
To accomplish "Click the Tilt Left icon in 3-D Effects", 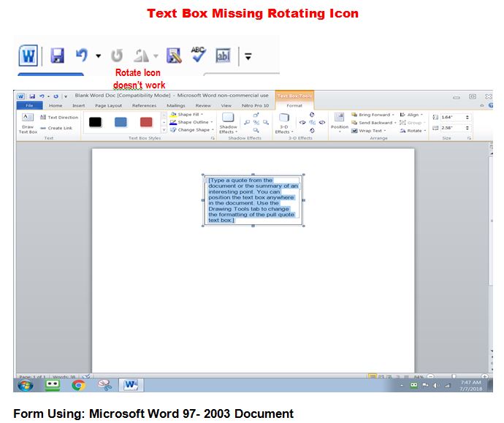I will click(302, 122).
